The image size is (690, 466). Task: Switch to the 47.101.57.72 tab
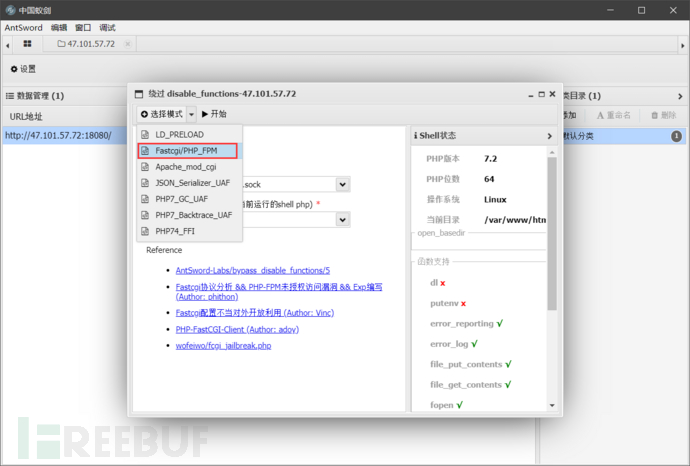[x=86, y=44]
